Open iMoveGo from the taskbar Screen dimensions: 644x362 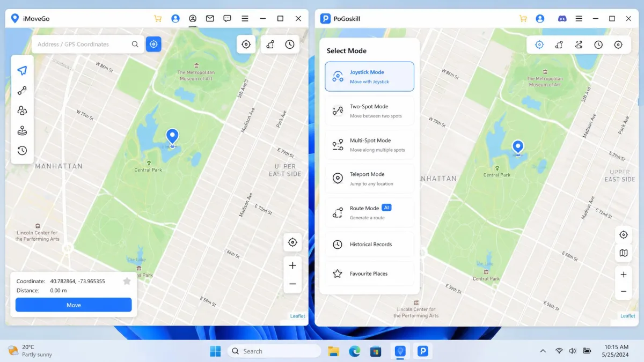coord(400,351)
